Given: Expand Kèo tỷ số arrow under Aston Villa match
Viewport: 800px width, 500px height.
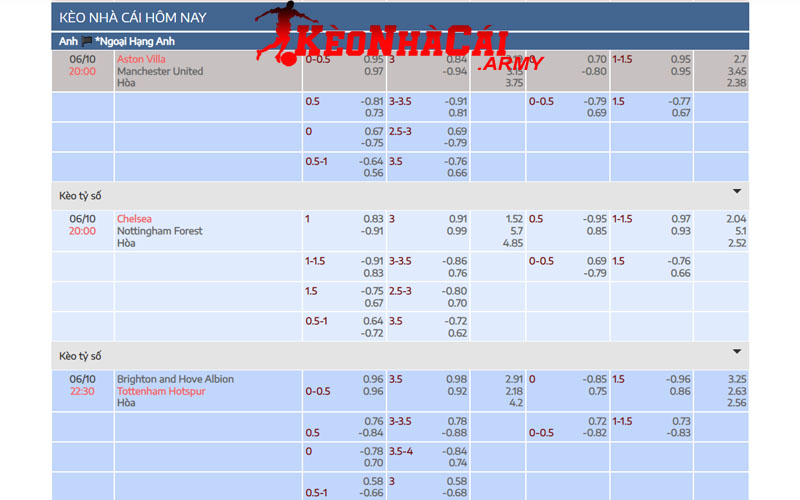Looking at the screenshot, I should coord(737,191).
